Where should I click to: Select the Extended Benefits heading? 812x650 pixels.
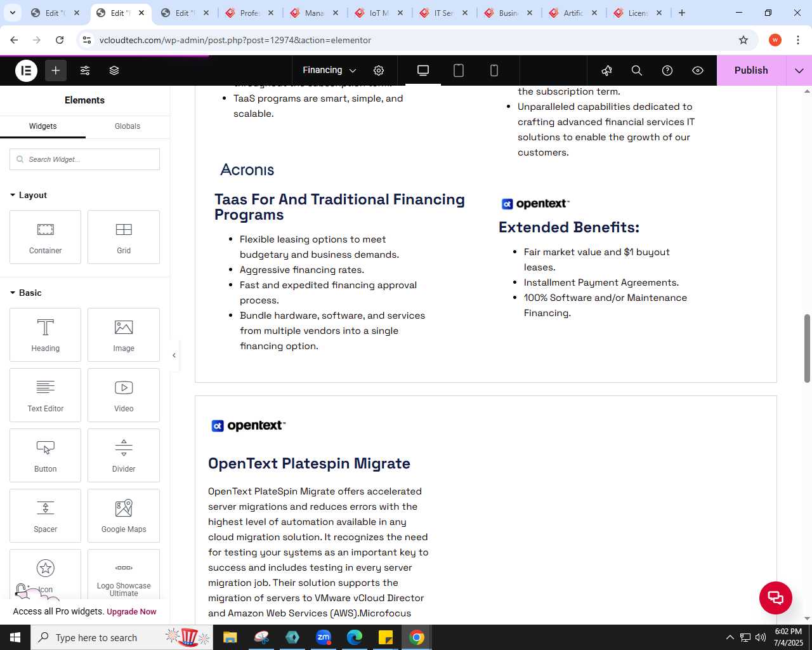pos(569,227)
